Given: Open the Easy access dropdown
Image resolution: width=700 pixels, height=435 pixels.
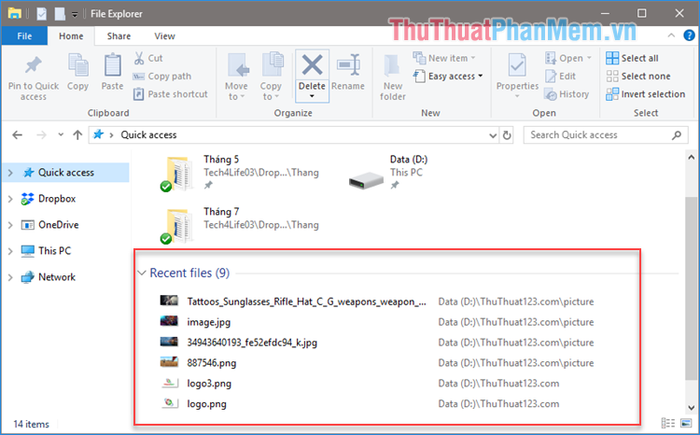Looking at the screenshot, I should [480, 76].
